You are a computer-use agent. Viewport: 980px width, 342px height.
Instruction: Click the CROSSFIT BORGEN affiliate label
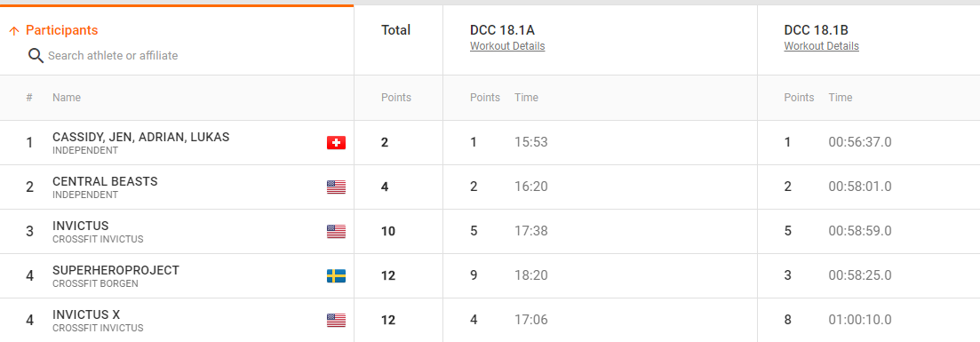click(96, 283)
